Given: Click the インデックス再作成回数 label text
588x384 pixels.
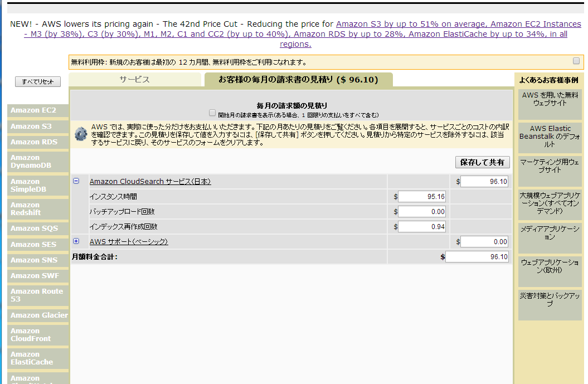Looking at the screenshot, I should (123, 226).
